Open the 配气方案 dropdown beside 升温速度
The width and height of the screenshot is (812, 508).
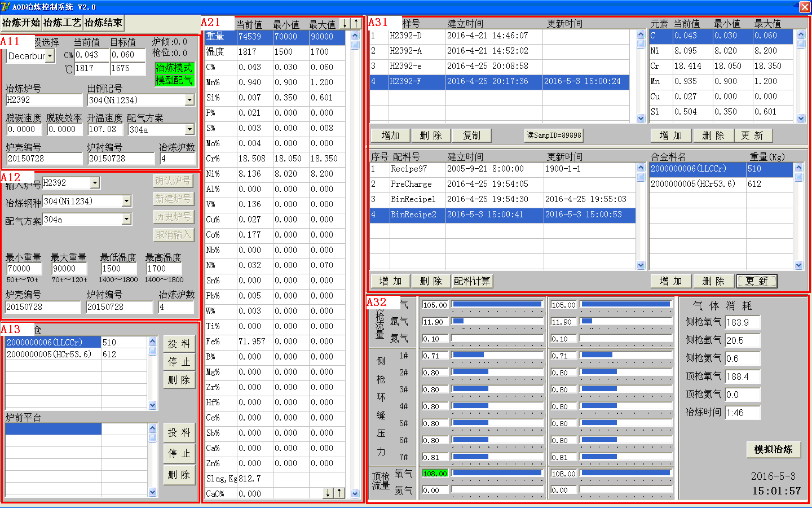[189, 129]
